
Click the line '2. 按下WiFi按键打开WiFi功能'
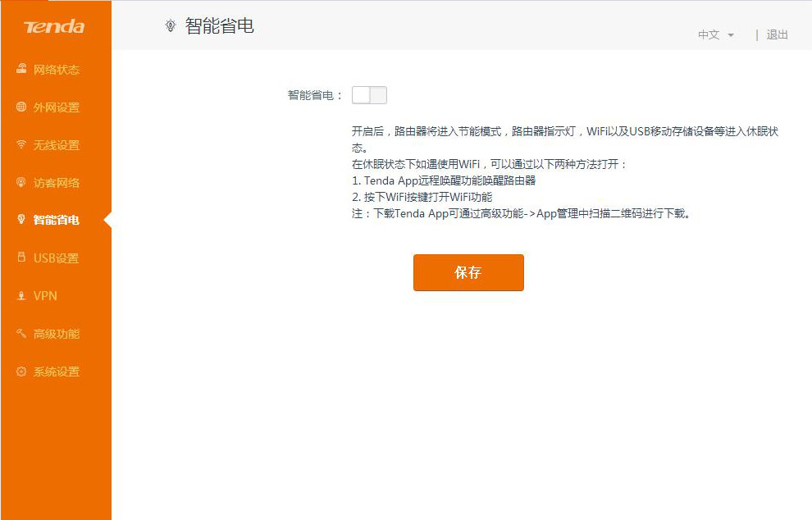(422, 198)
